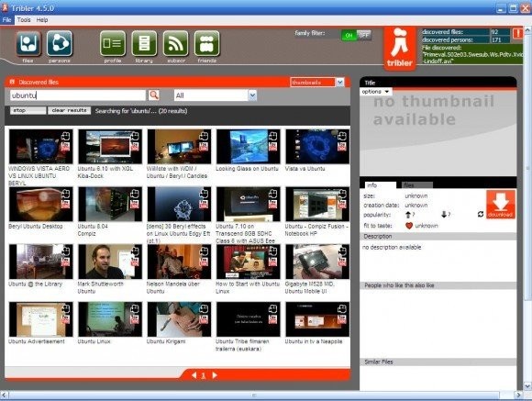Image resolution: width=532 pixels, height=401 pixels.
Task: Click the red exclamation alert icon
Action: coord(517,33)
